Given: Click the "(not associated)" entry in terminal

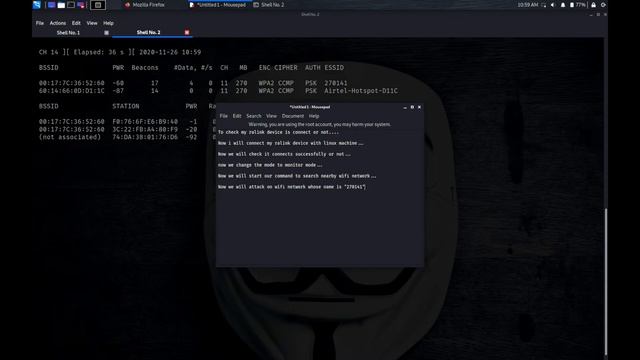Looking at the screenshot, I should pos(70,137).
